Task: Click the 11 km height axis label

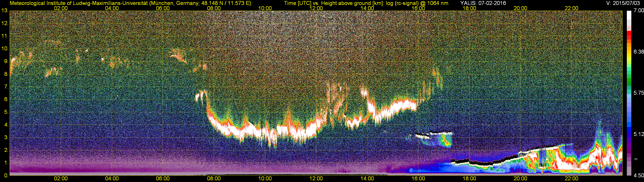Action: click(5, 36)
